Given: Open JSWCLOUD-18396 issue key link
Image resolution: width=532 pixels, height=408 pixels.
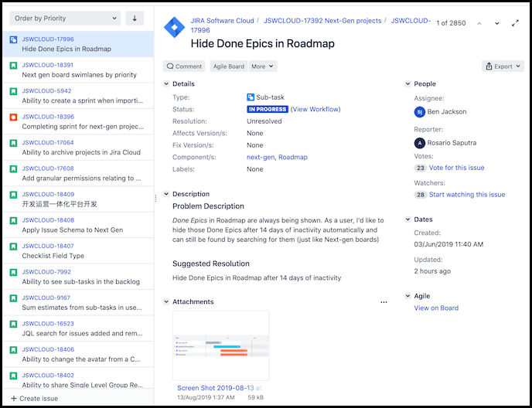Looking at the screenshot, I should click(x=48, y=117).
